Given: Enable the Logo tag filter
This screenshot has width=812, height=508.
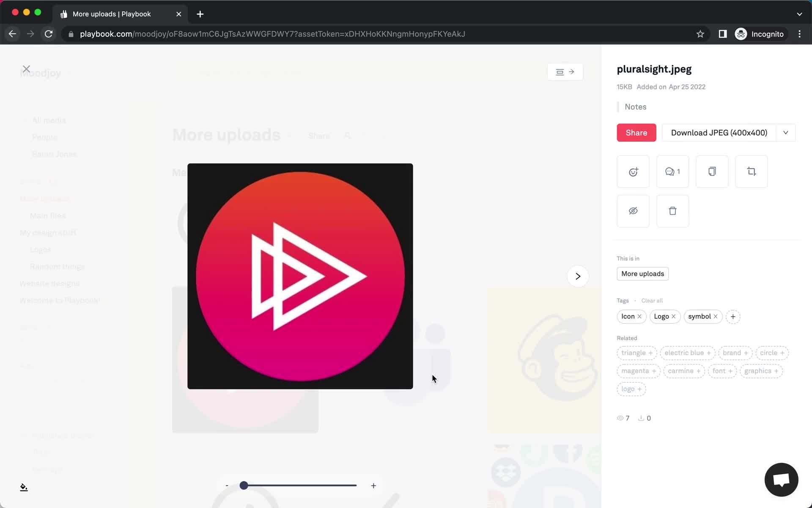Looking at the screenshot, I should (x=661, y=316).
